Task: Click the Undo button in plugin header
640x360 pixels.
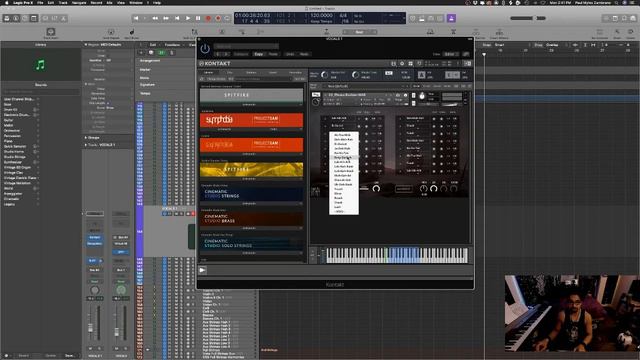Action: tap(289, 54)
